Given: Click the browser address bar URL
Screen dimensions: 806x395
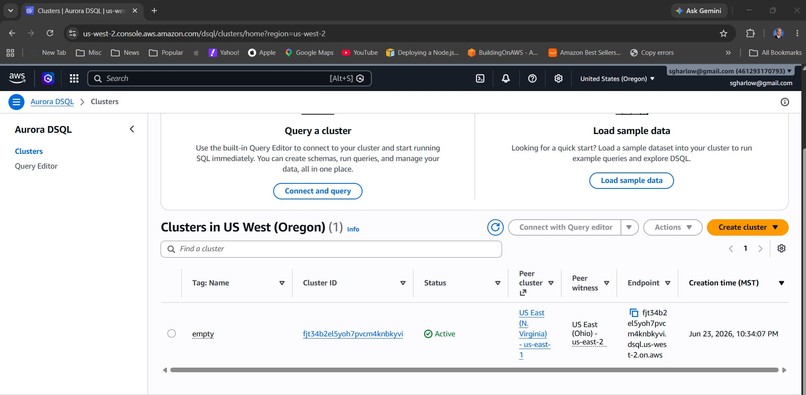Looking at the screenshot, I should (204, 33).
